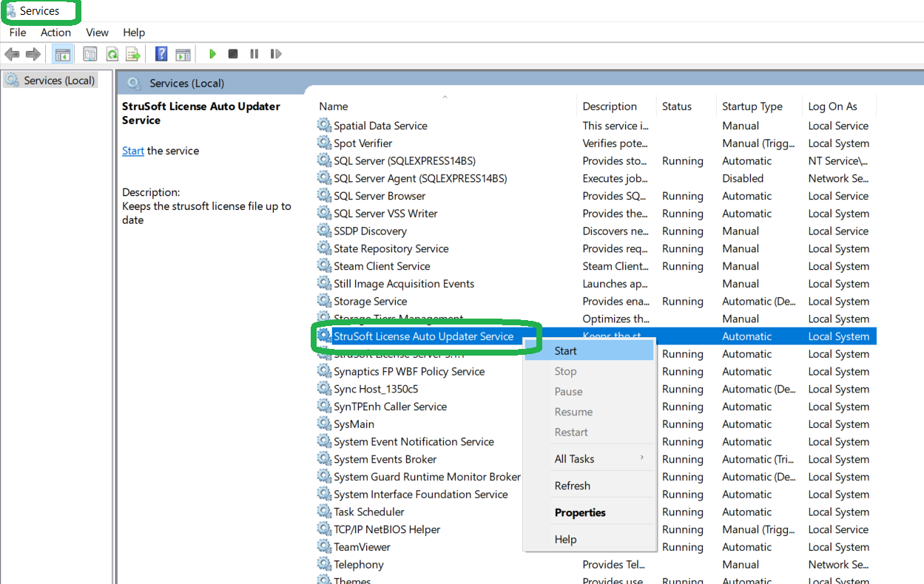The image size is (924, 584).
Task: Click the gear icon beside Telephony
Action: tap(324, 564)
